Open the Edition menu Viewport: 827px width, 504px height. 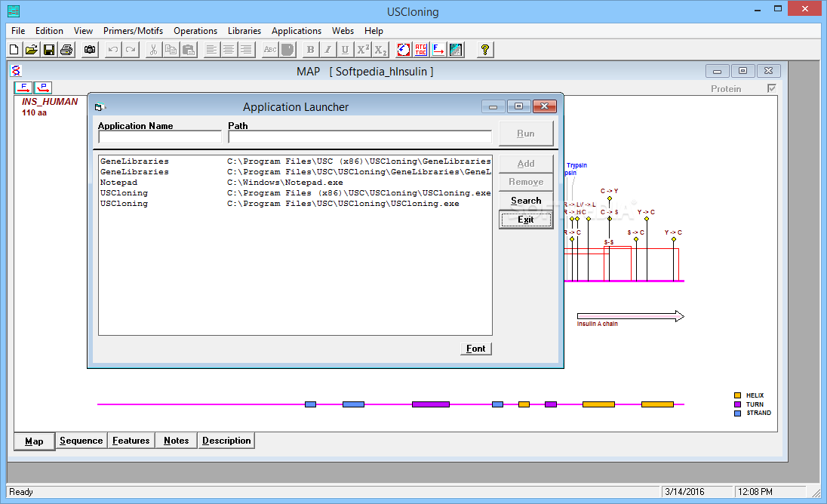49,31
